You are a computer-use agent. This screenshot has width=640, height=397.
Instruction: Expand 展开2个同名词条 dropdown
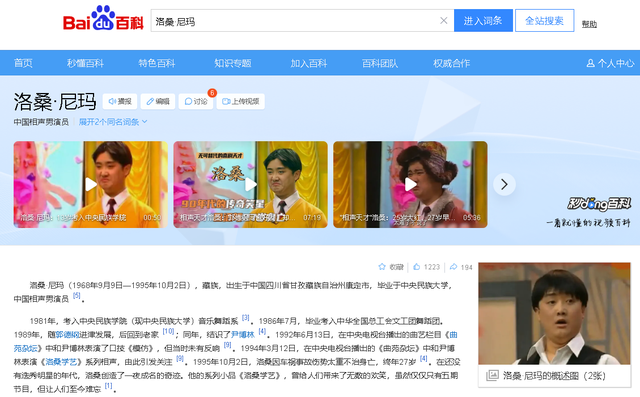tap(113, 122)
